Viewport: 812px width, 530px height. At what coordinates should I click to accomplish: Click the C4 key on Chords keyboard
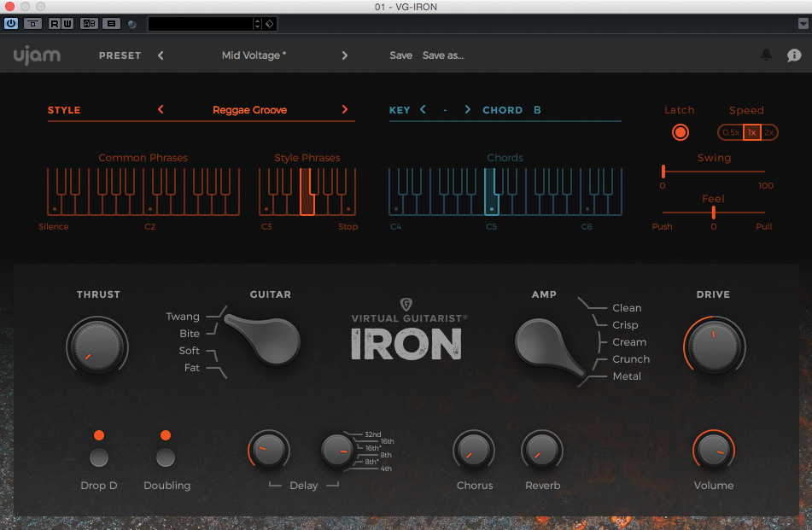396,205
